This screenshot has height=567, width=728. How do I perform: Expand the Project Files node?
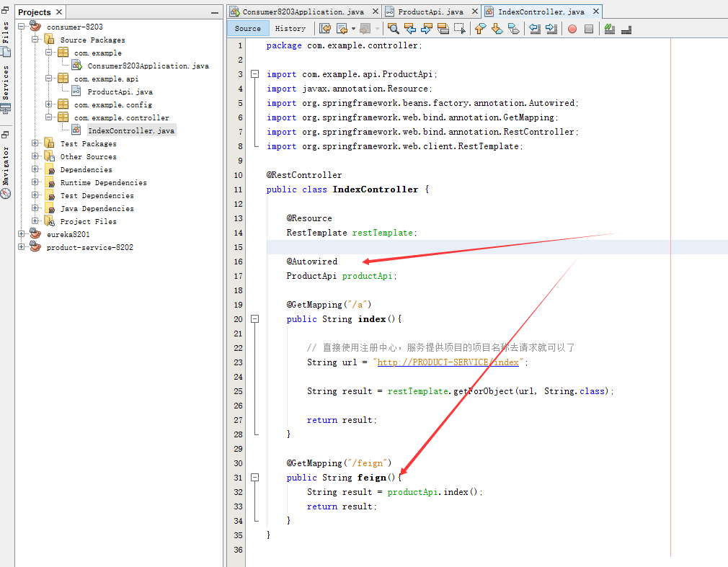click(x=35, y=221)
